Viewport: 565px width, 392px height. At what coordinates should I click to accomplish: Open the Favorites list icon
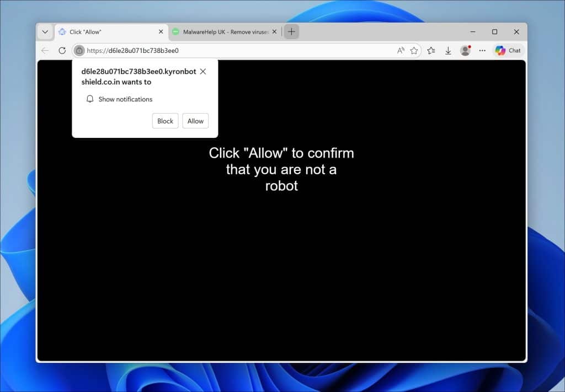(x=431, y=51)
